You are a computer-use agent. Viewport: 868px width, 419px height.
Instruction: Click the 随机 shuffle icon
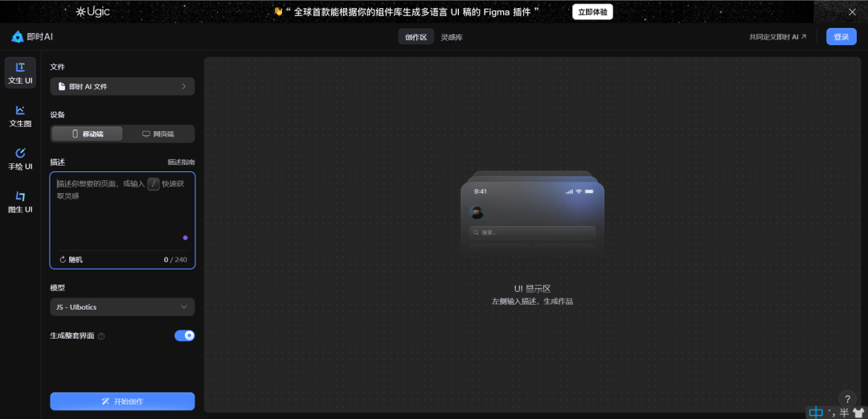point(63,260)
